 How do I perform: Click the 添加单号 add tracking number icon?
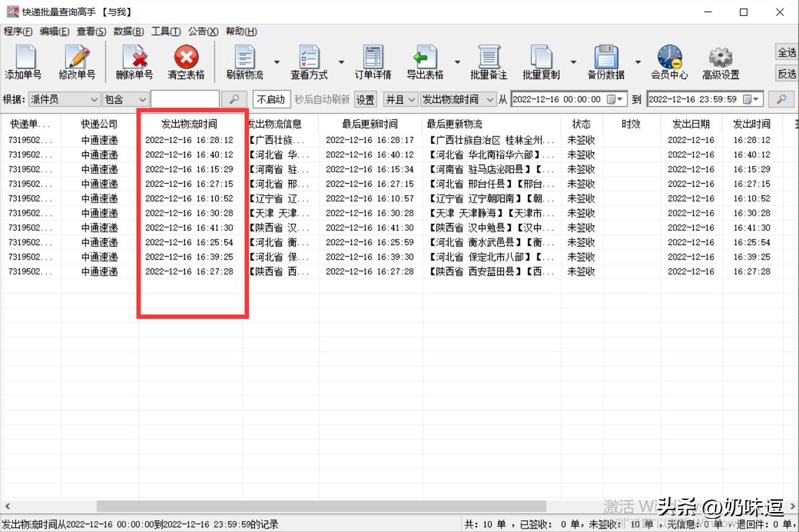coord(23,60)
